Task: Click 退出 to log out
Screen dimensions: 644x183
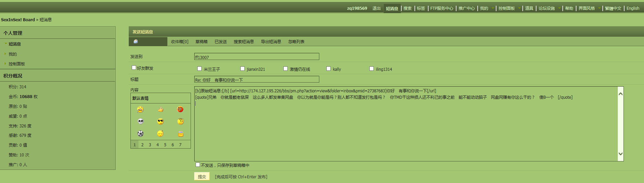Action: [376, 8]
